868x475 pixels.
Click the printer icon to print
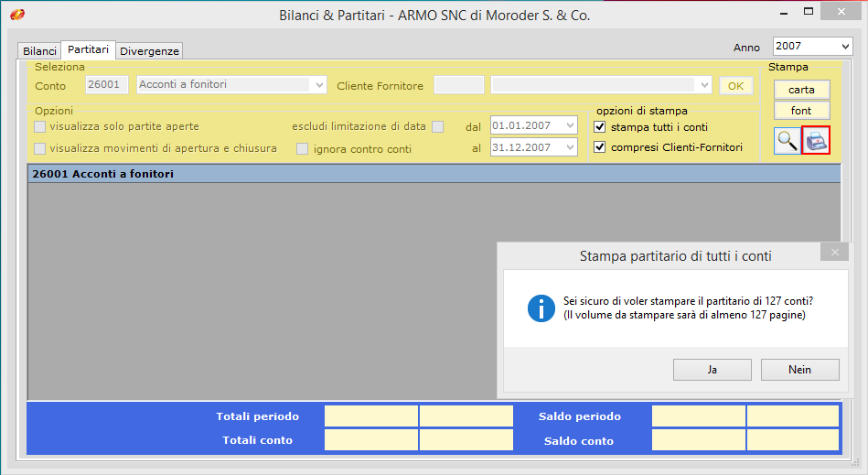coord(815,141)
